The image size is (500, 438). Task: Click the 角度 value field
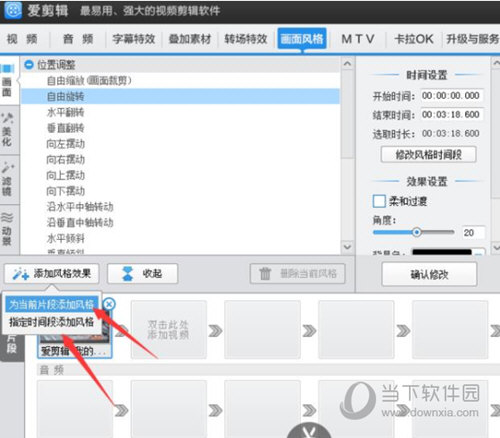point(473,233)
